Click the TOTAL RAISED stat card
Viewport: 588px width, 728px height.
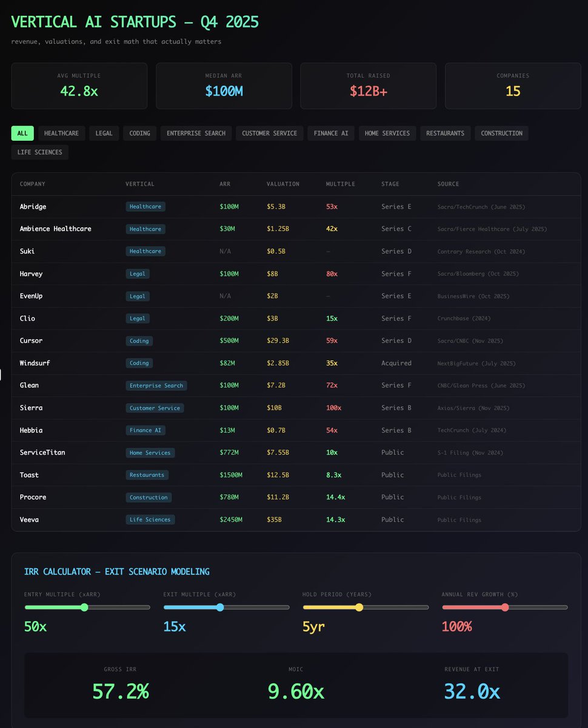click(369, 86)
